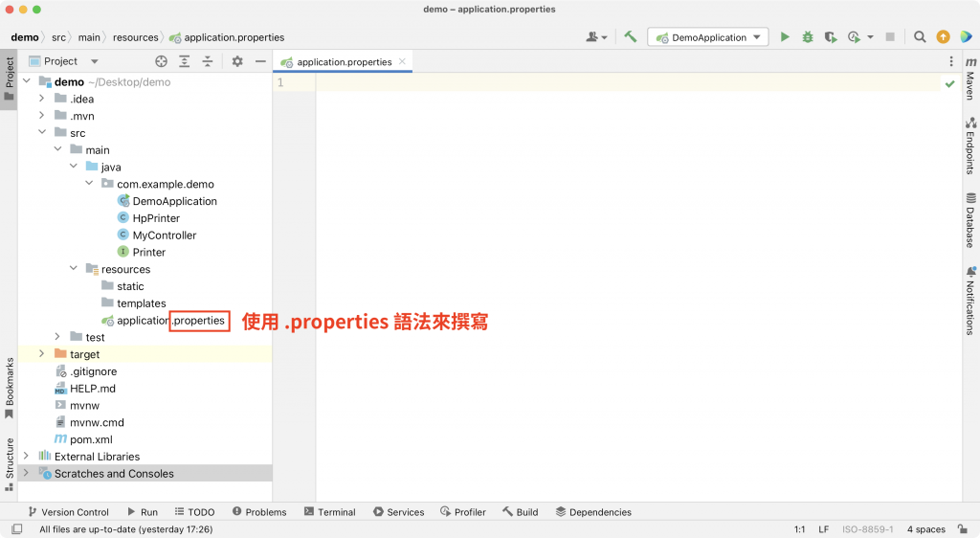Expand the .mvn folder
This screenshot has width=980, height=538.
coord(42,115)
